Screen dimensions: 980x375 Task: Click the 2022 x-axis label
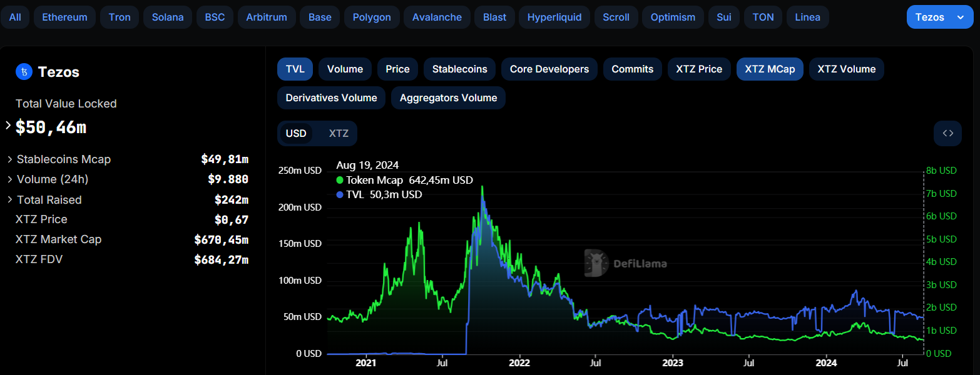pos(519,363)
